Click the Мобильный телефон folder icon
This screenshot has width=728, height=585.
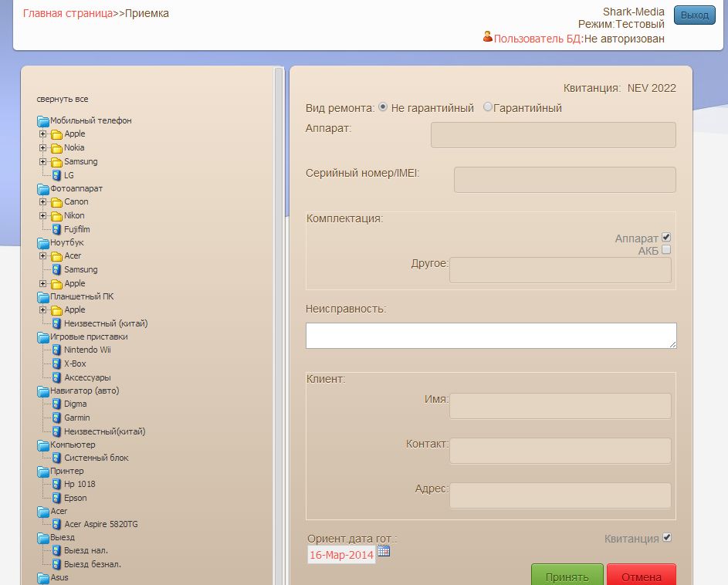(43, 121)
